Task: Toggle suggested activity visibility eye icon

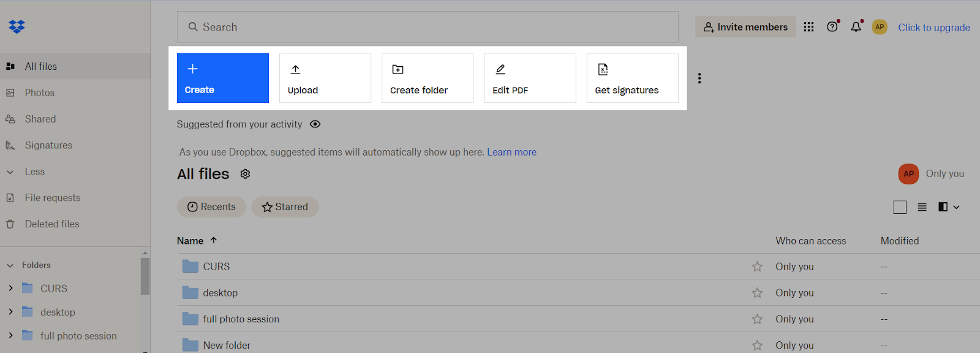Action: tap(315, 124)
